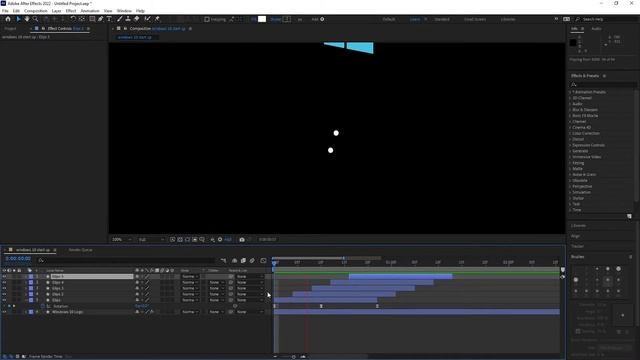640x360 pixels.
Task: Select the Learn workspace
Action: [415, 19]
